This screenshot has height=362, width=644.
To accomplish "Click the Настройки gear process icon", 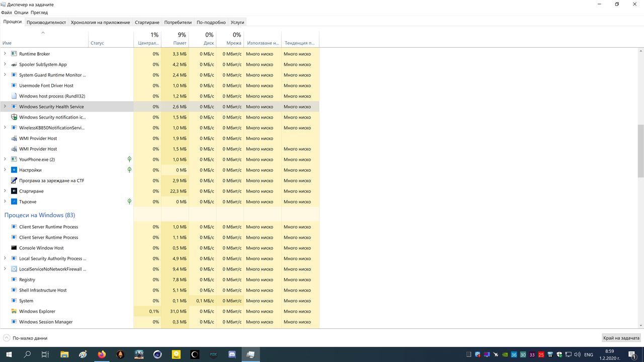I will click(x=14, y=170).
